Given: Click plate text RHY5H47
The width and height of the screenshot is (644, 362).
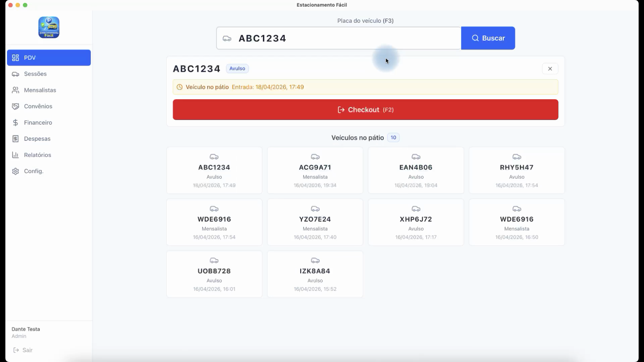Looking at the screenshot, I should click(517, 167).
